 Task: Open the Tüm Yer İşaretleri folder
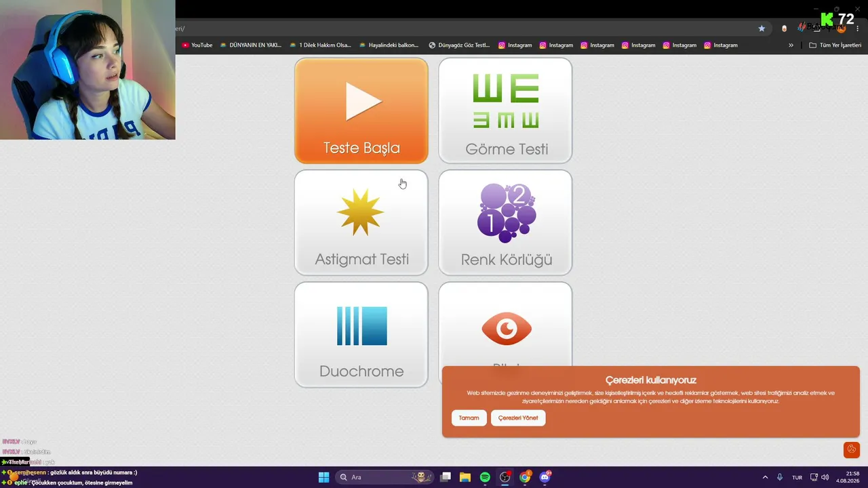tap(835, 45)
